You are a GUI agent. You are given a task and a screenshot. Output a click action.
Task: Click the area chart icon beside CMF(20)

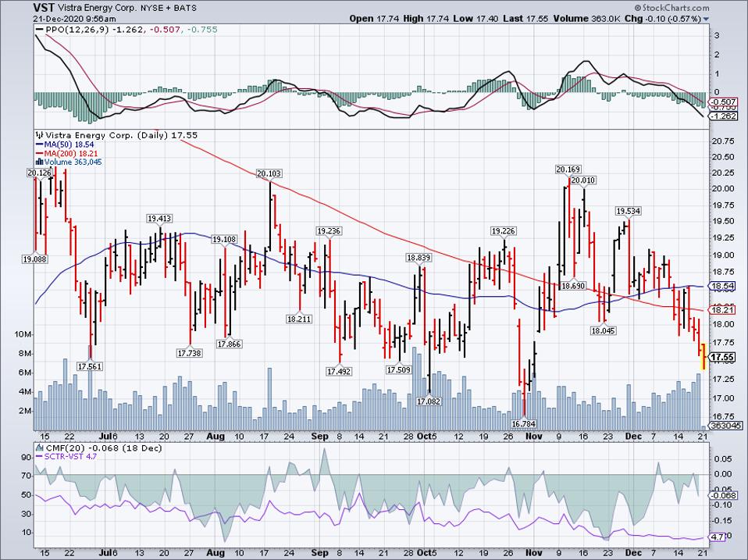point(38,448)
